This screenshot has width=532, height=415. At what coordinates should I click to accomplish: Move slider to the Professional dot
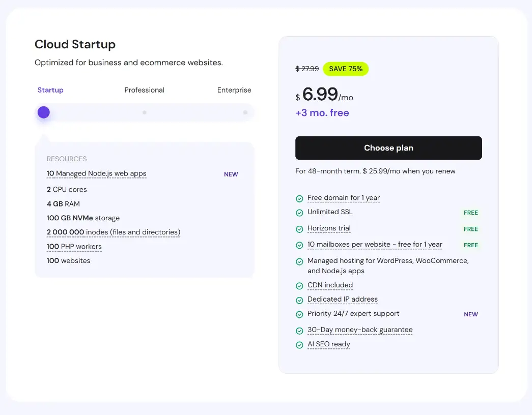point(145,112)
